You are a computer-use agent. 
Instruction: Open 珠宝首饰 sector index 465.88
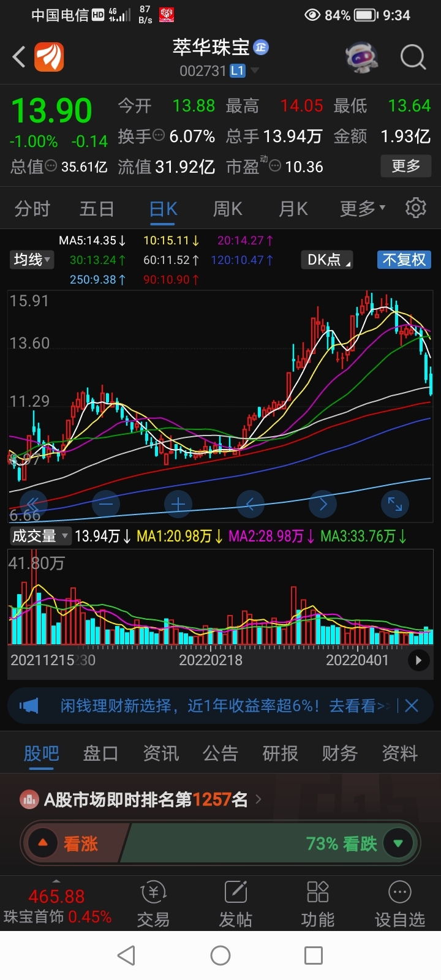pos(56,906)
